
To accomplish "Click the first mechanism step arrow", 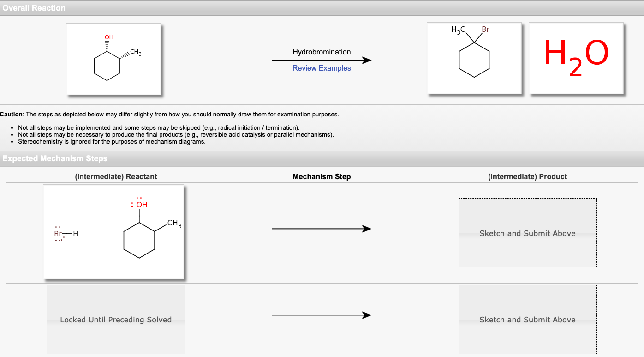I will click(x=321, y=228).
